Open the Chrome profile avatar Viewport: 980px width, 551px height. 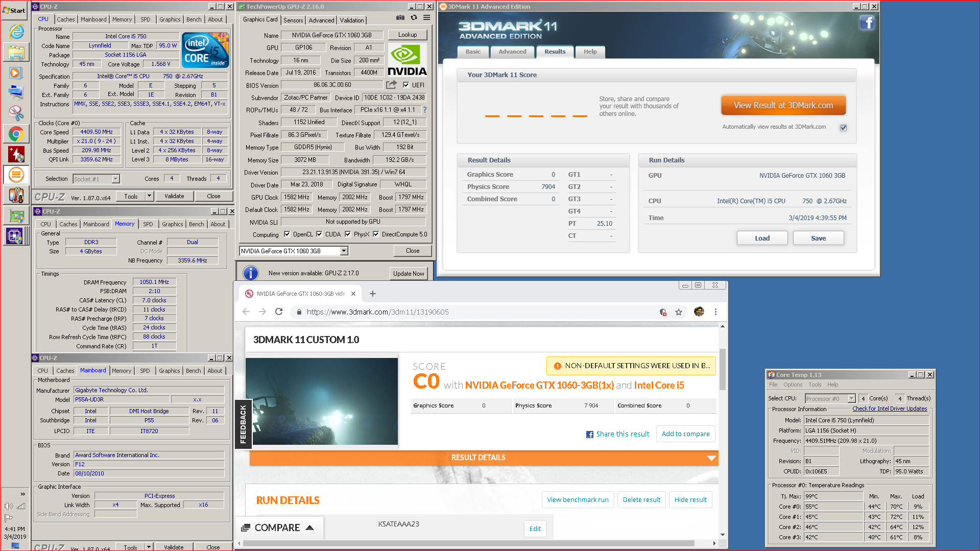point(699,312)
